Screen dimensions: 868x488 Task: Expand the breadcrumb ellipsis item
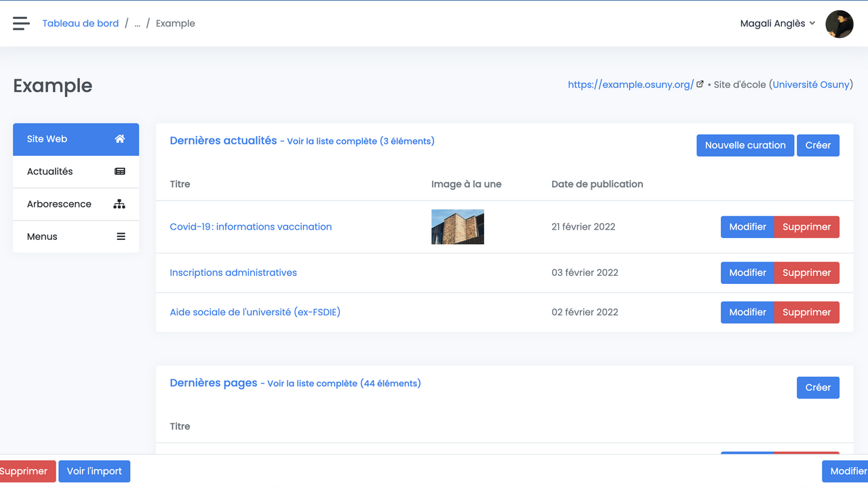[x=137, y=24]
